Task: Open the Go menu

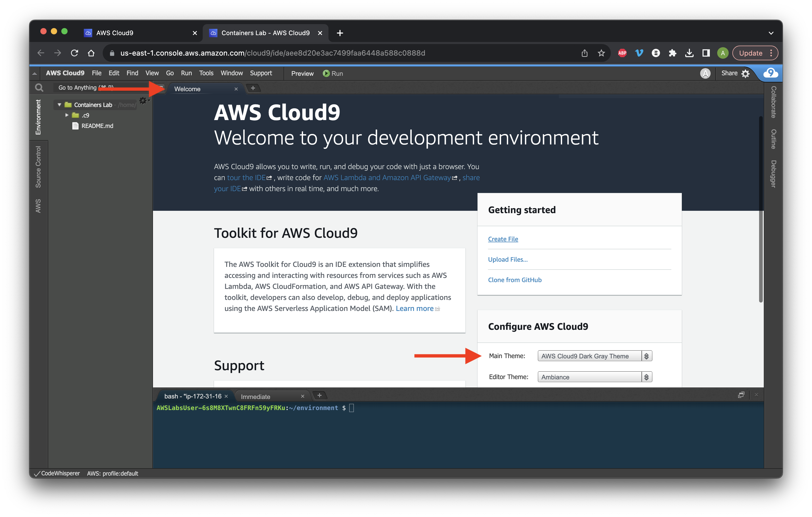Action: click(x=170, y=73)
